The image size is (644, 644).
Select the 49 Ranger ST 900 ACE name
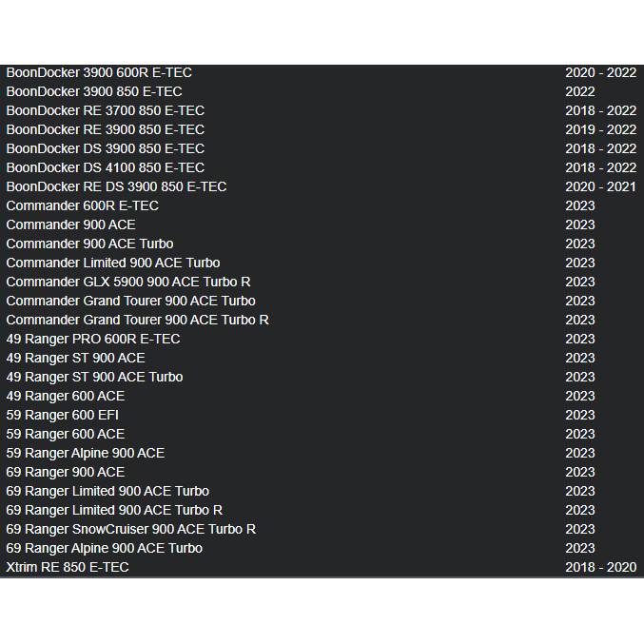pos(75,358)
